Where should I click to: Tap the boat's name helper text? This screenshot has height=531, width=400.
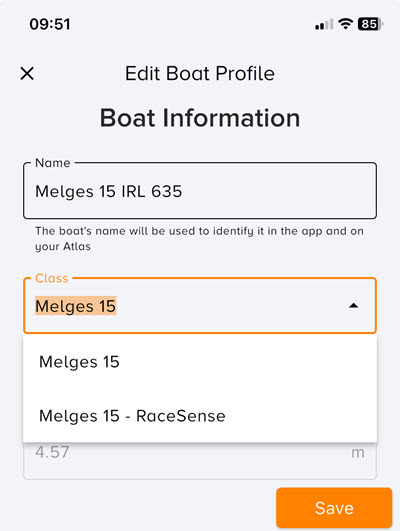click(x=199, y=238)
